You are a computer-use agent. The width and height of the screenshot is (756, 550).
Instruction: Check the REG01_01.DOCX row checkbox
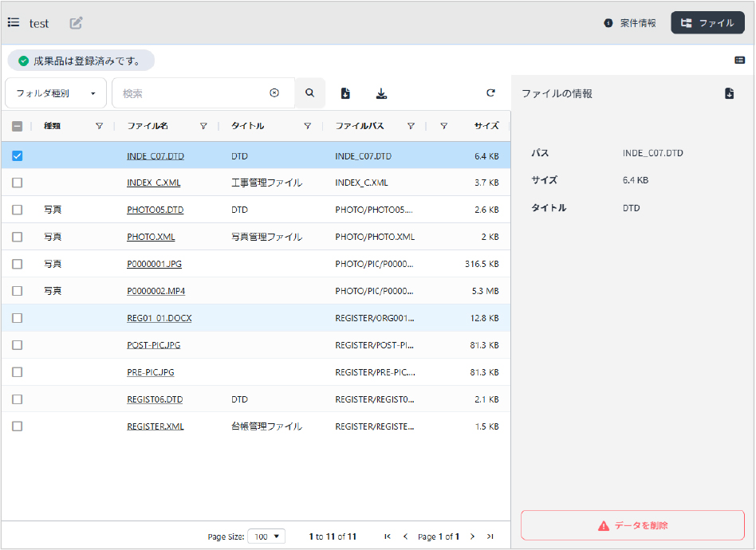(x=17, y=318)
